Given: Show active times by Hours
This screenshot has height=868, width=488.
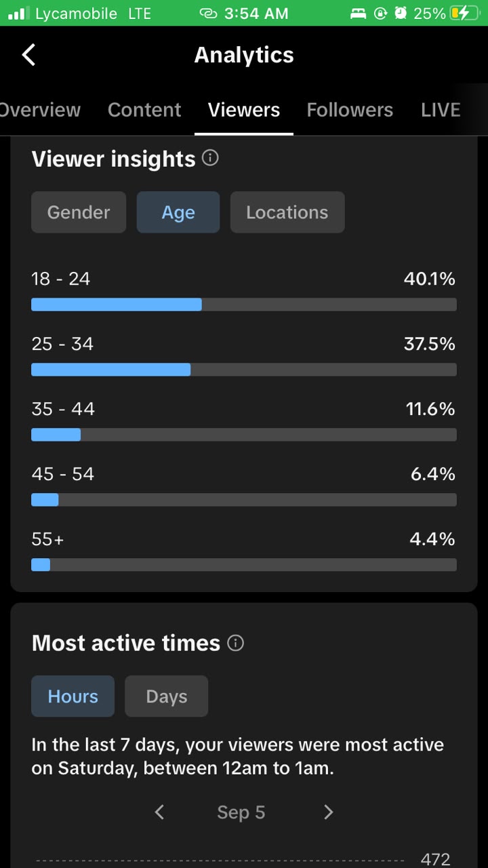Looking at the screenshot, I should [73, 696].
